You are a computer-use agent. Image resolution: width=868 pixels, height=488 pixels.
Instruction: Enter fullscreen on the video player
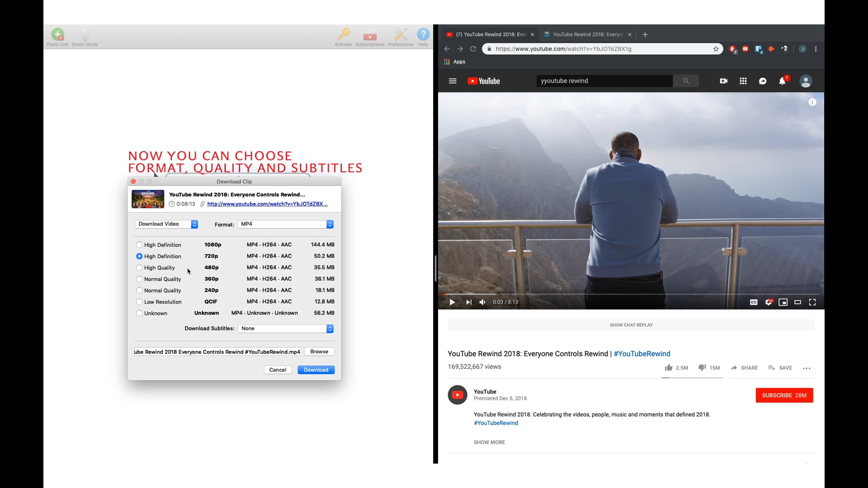[x=812, y=302]
